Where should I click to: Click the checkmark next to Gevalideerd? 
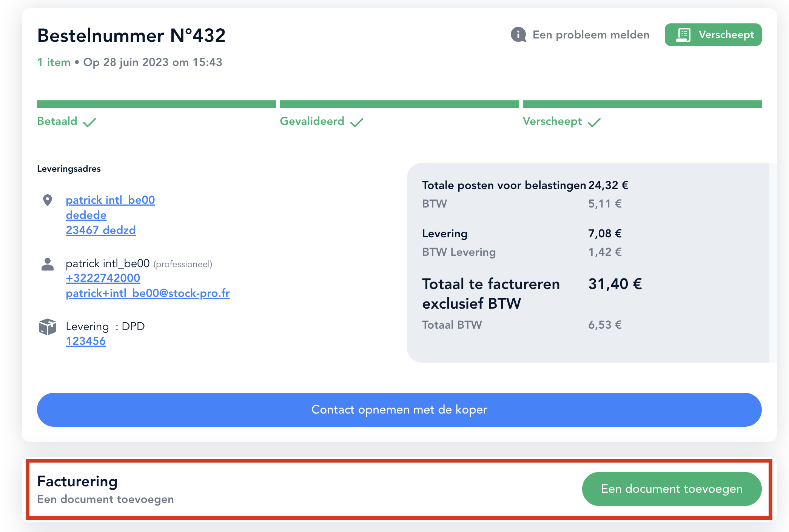(357, 122)
